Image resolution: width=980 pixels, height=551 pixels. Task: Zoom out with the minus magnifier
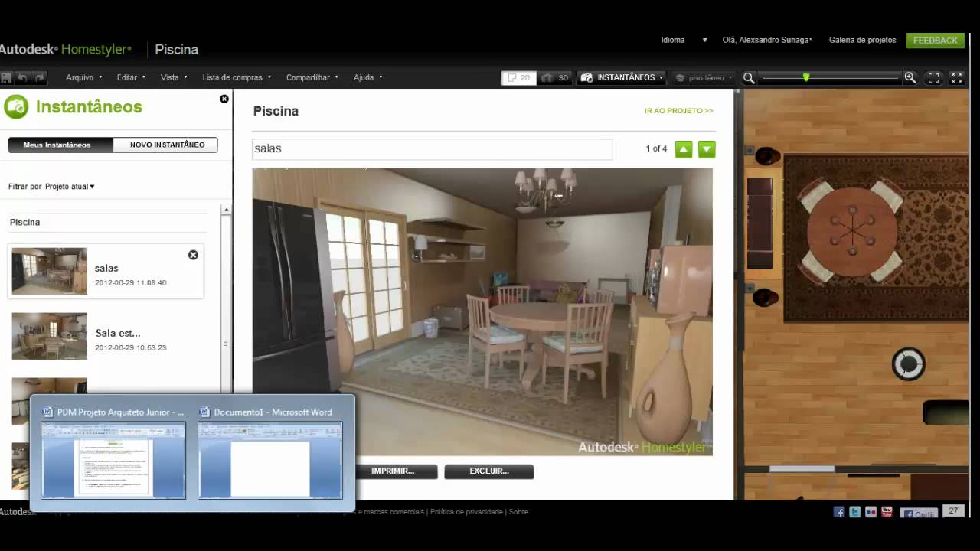click(749, 77)
